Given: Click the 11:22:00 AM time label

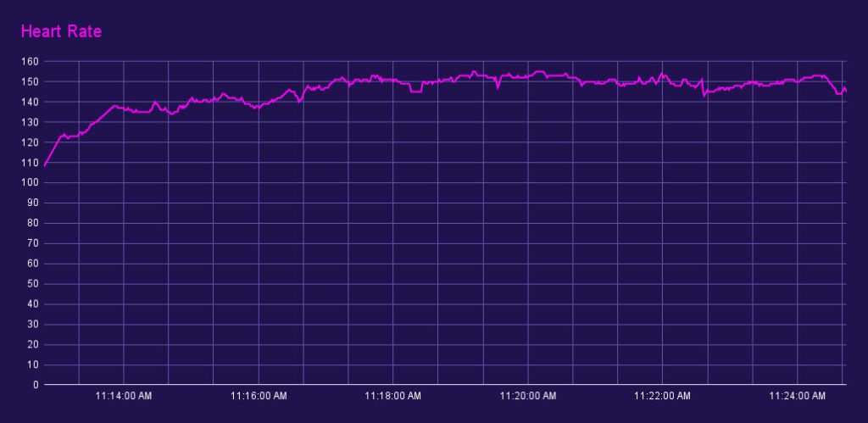Looking at the screenshot, I should coord(662,396).
